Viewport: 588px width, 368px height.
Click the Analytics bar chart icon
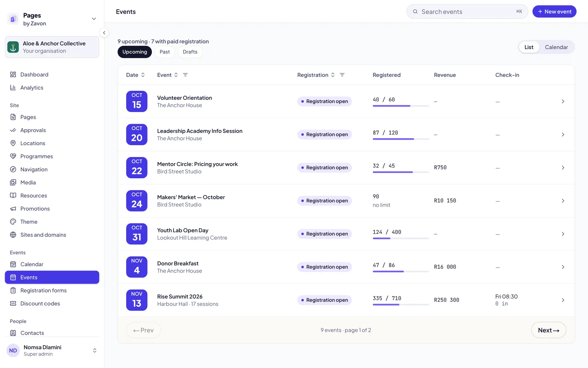click(13, 88)
